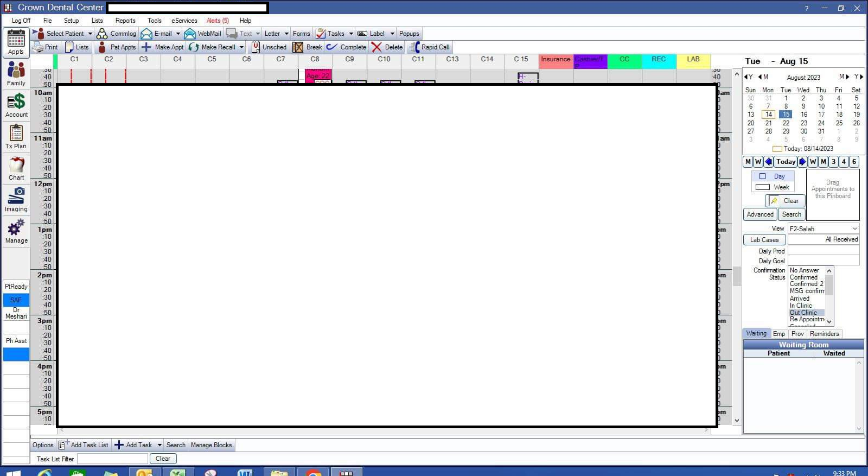Expand the Text dropdown arrow

point(258,34)
